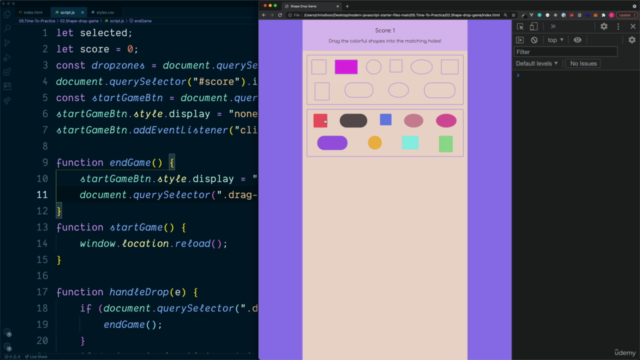Open the top JavaScript context dropdown
The height and width of the screenshot is (360, 640).
tap(556, 40)
